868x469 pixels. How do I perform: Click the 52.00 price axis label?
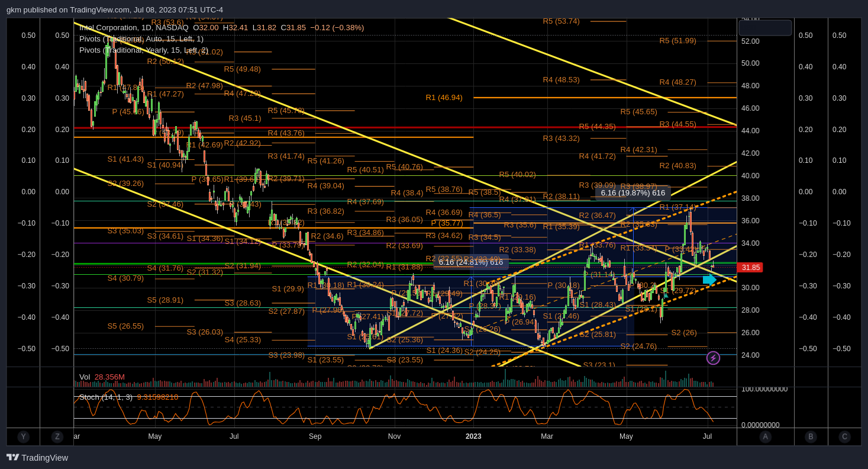750,41
